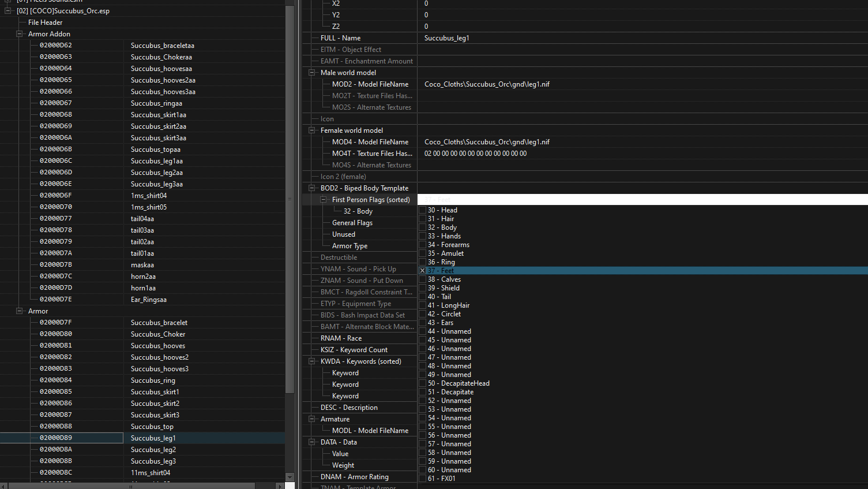Select the tail04aa record
Screen dimensions: 868x489
click(x=142, y=219)
